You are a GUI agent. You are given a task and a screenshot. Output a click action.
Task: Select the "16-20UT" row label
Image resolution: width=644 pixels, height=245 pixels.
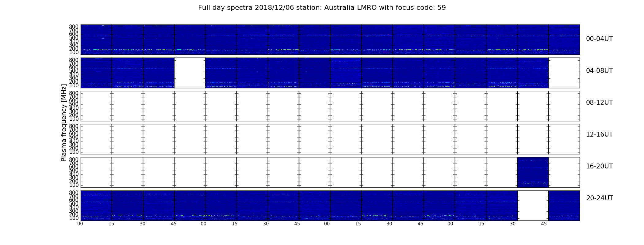coord(599,166)
